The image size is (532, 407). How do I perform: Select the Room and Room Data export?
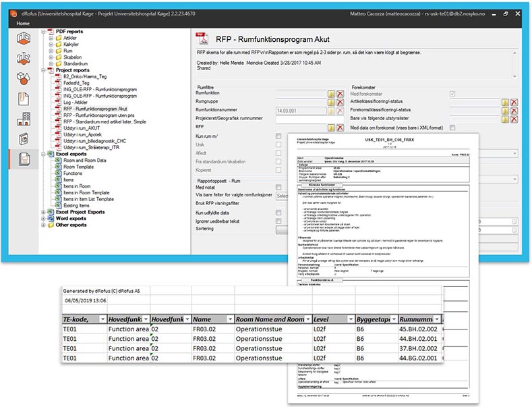[85, 161]
